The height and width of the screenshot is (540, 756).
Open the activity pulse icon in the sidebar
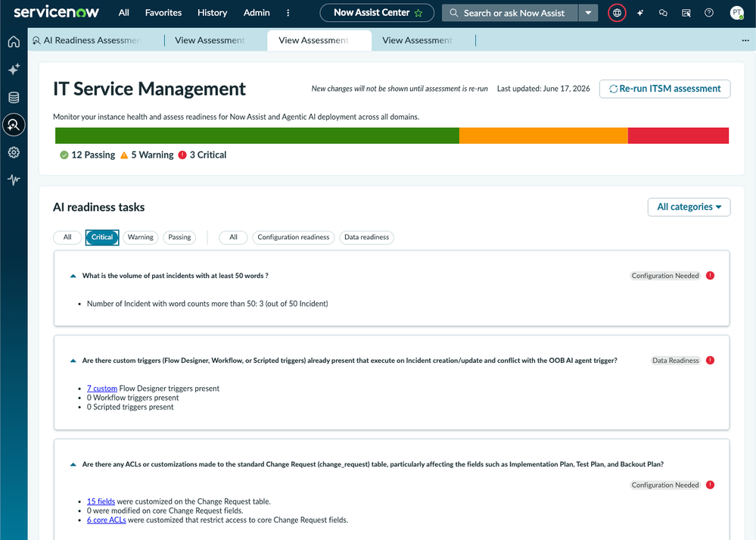click(14, 180)
